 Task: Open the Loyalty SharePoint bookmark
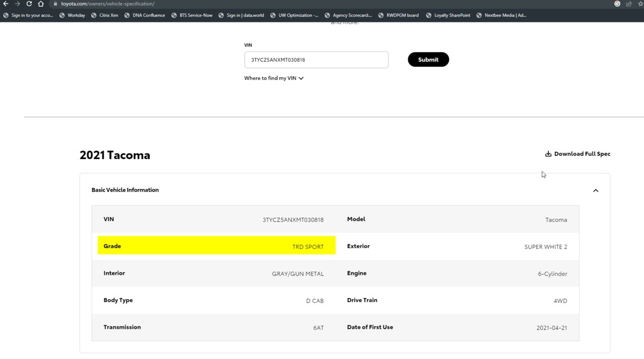pos(448,15)
